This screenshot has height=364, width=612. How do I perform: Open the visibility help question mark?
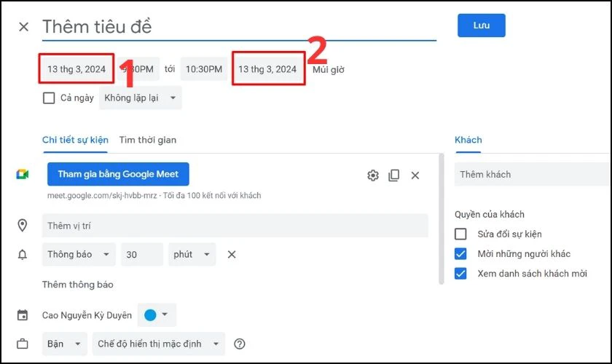pyautogui.click(x=239, y=344)
